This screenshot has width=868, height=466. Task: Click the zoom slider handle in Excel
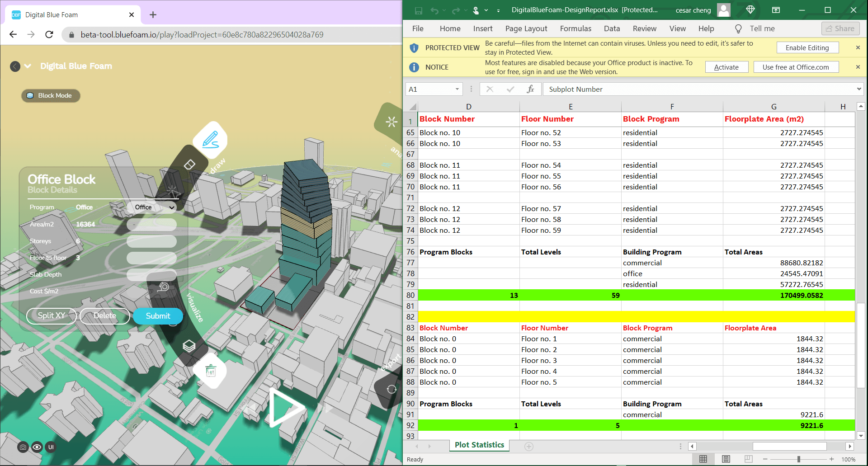799,459
